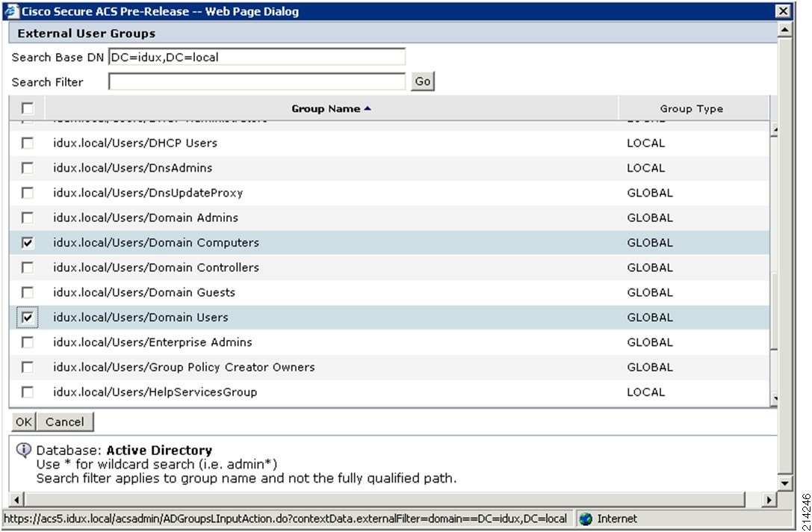Click the GLOBAL type cell for Domain Computers
This screenshot has width=812, height=532.
tap(650, 242)
